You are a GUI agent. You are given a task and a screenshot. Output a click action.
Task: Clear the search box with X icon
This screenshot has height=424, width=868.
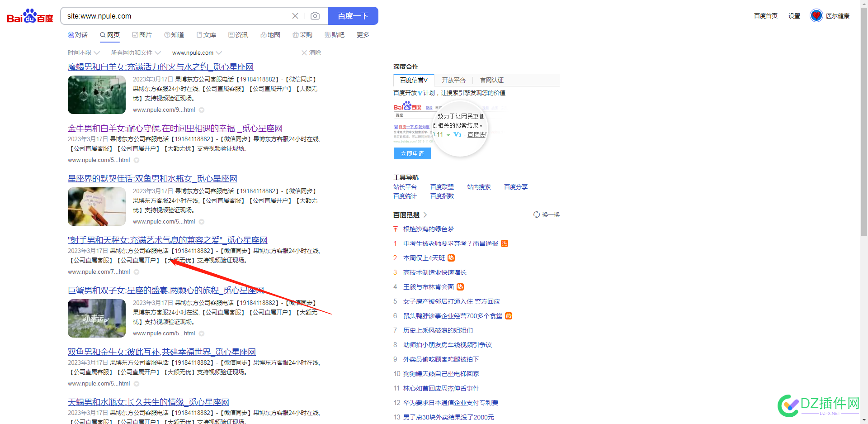click(295, 16)
